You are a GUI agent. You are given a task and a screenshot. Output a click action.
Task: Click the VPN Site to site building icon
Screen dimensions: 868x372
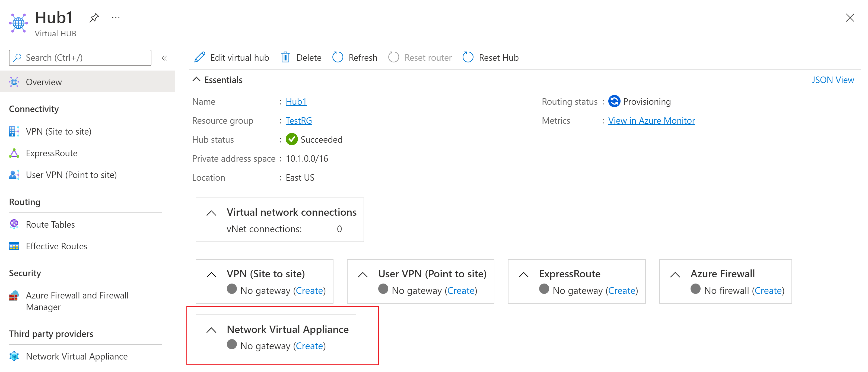(14, 131)
